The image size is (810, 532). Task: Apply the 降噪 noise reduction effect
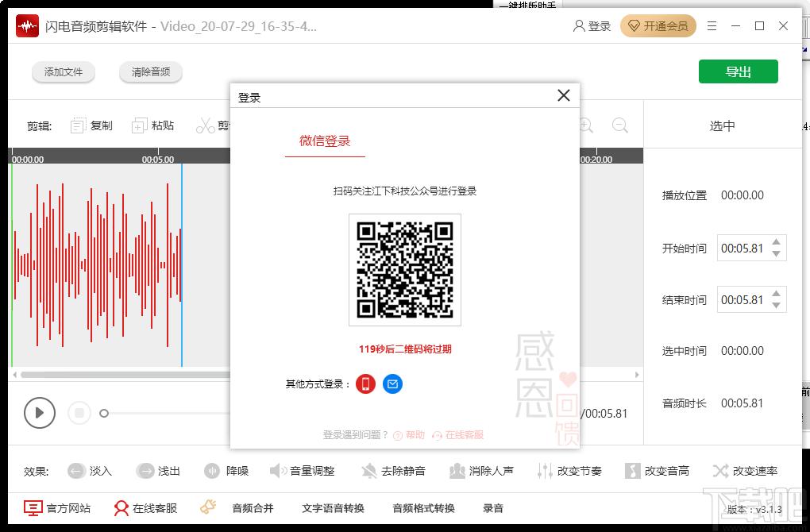pos(226,471)
